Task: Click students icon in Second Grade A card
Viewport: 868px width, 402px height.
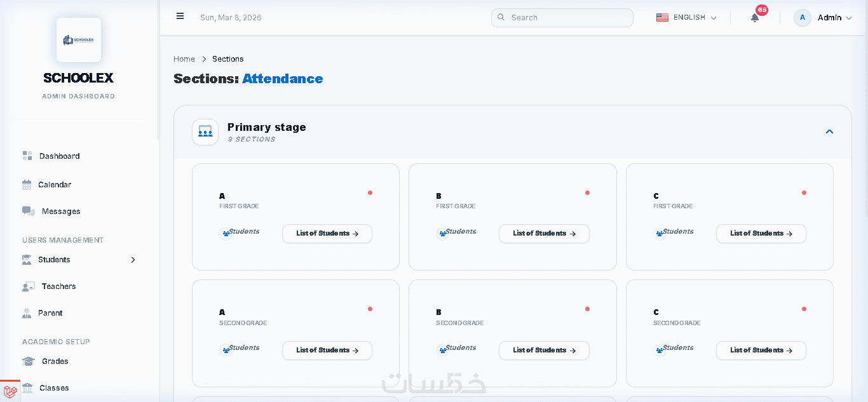Action: coord(225,350)
